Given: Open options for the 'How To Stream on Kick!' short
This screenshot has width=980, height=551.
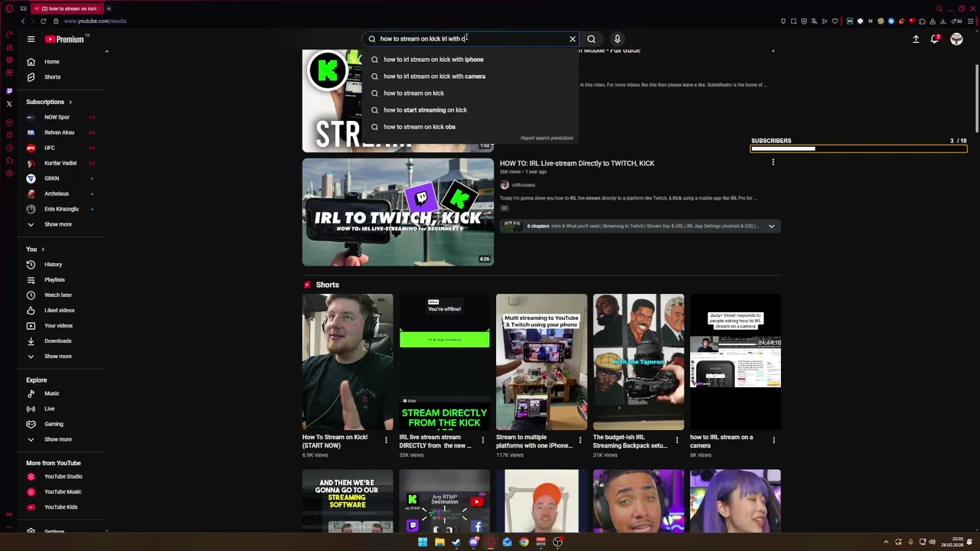Looking at the screenshot, I should pos(386,440).
